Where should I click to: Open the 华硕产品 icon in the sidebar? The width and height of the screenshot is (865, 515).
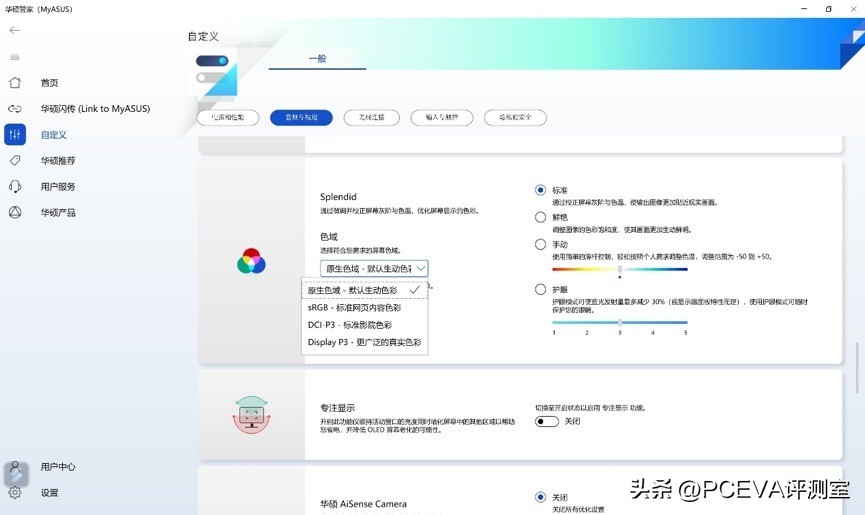click(15, 212)
